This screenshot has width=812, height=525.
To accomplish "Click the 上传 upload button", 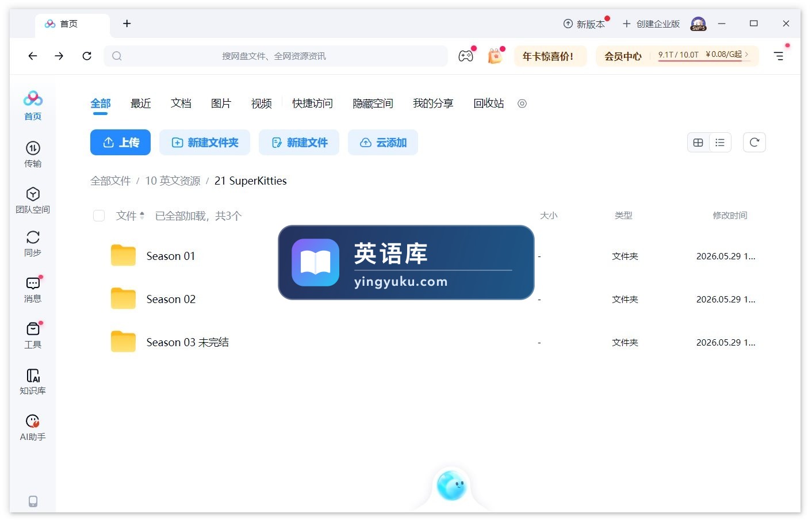I will [120, 143].
